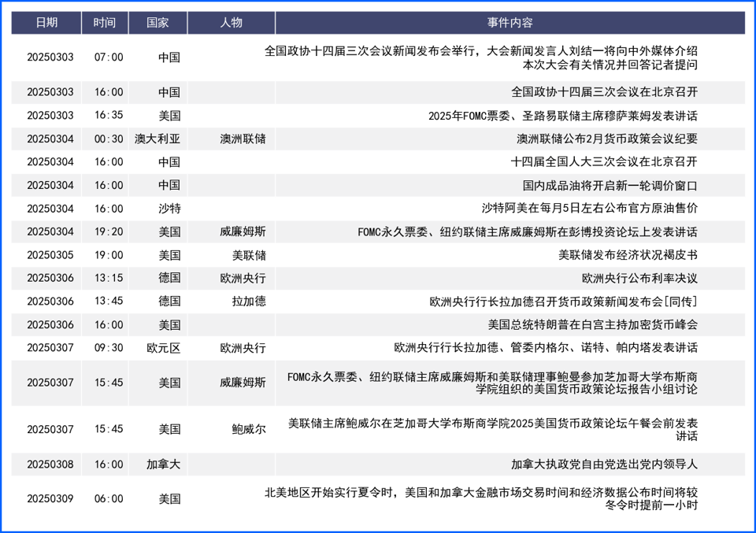Select 澳洲联储公布2月货币政策会议纪要 event
The image size is (756, 533).
pos(607,139)
